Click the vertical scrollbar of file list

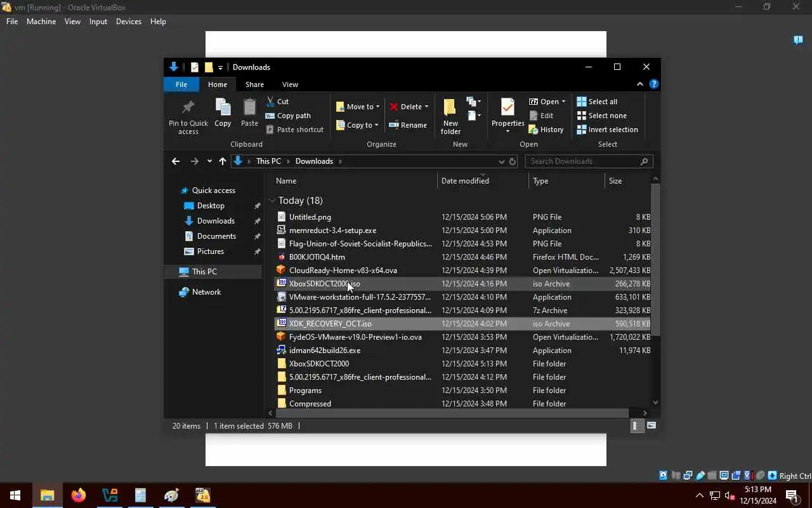point(656,260)
